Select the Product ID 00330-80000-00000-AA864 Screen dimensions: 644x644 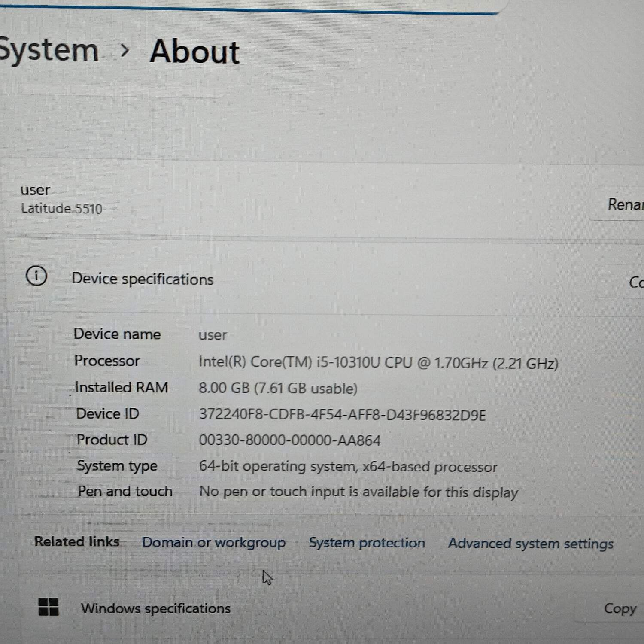coord(290,440)
